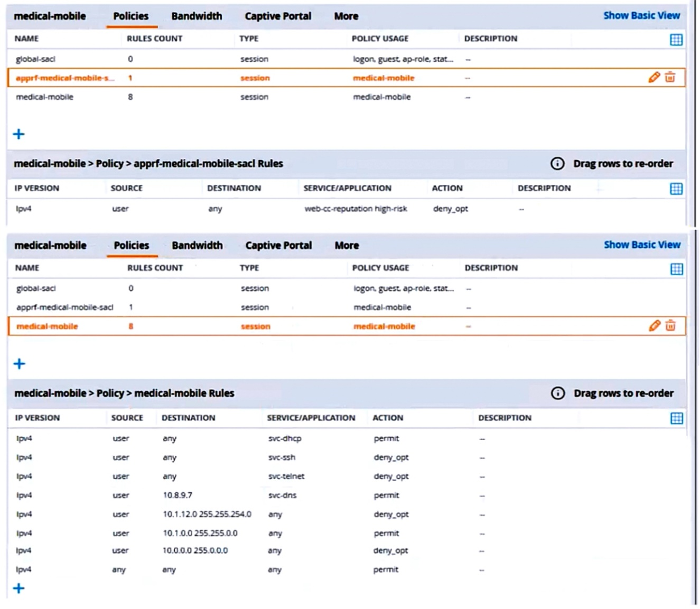The width and height of the screenshot is (700, 609).
Task: Select the svc-telnet deny_opt rule row
Action: pyautogui.click(x=286, y=476)
